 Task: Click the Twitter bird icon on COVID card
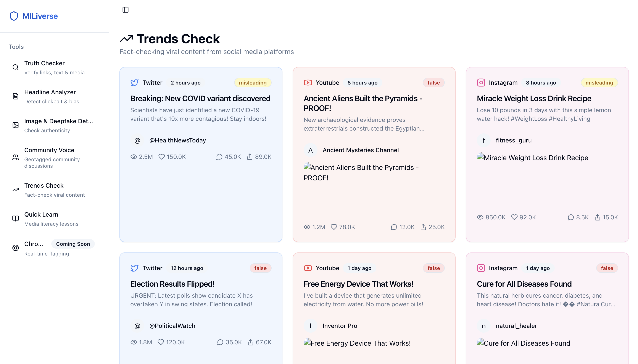(x=134, y=83)
